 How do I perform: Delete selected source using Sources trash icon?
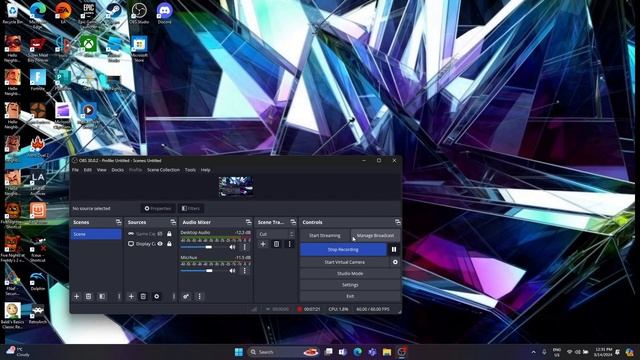pyautogui.click(x=143, y=296)
